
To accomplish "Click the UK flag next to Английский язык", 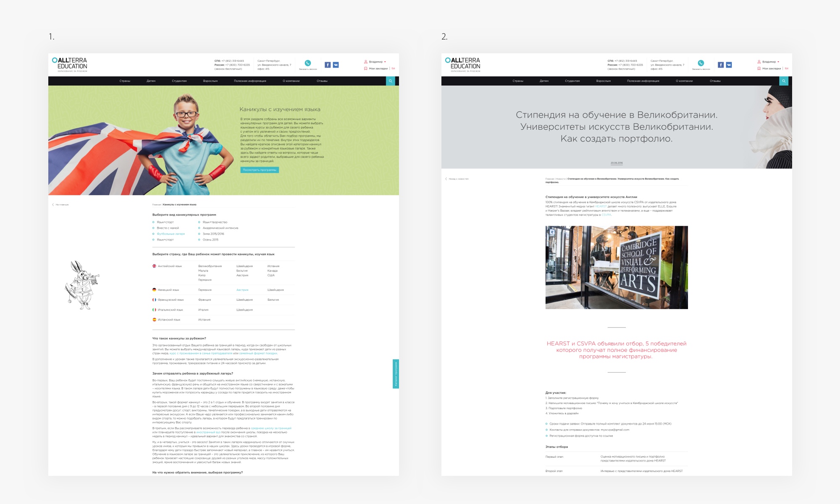I will pos(154,266).
